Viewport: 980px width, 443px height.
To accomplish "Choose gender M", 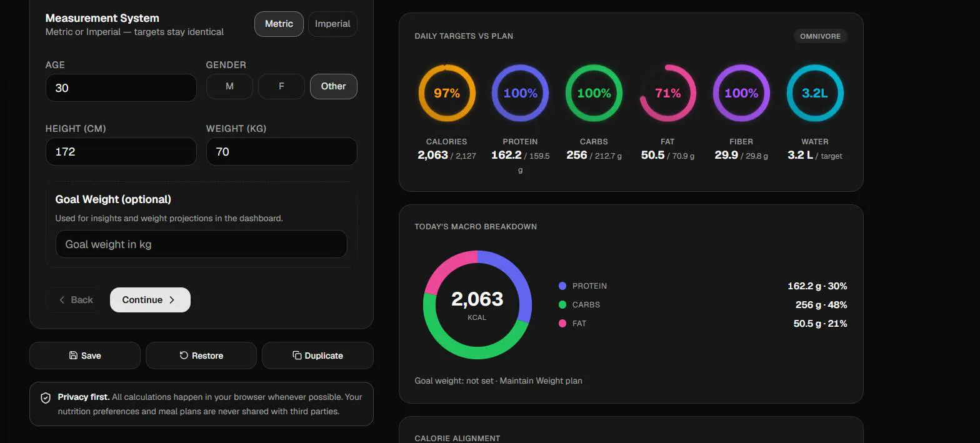I will pyautogui.click(x=229, y=86).
